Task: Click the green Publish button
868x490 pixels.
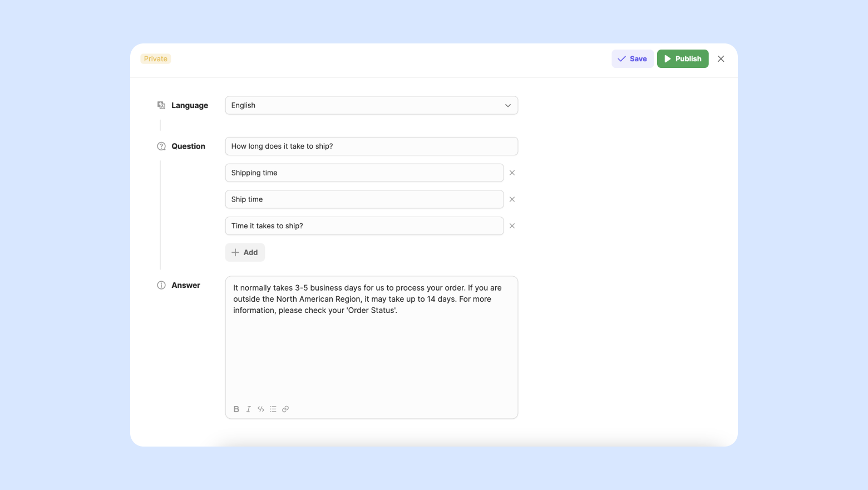Action: point(682,59)
